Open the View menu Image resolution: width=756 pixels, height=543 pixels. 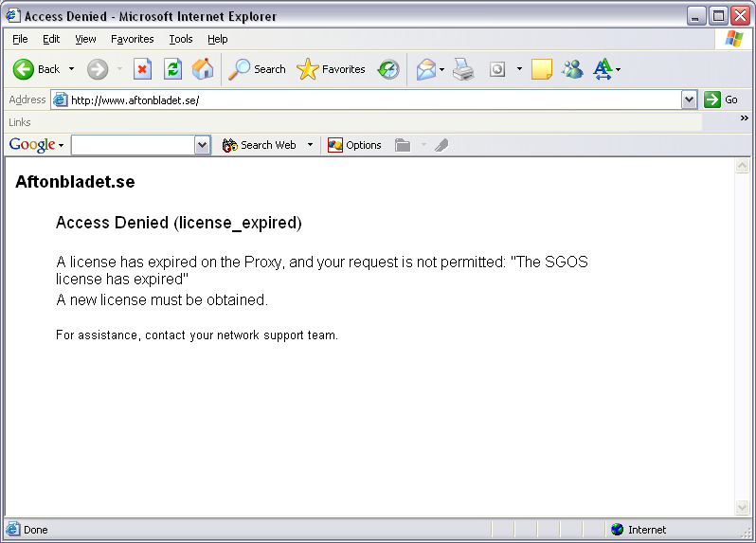pyautogui.click(x=85, y=39)
